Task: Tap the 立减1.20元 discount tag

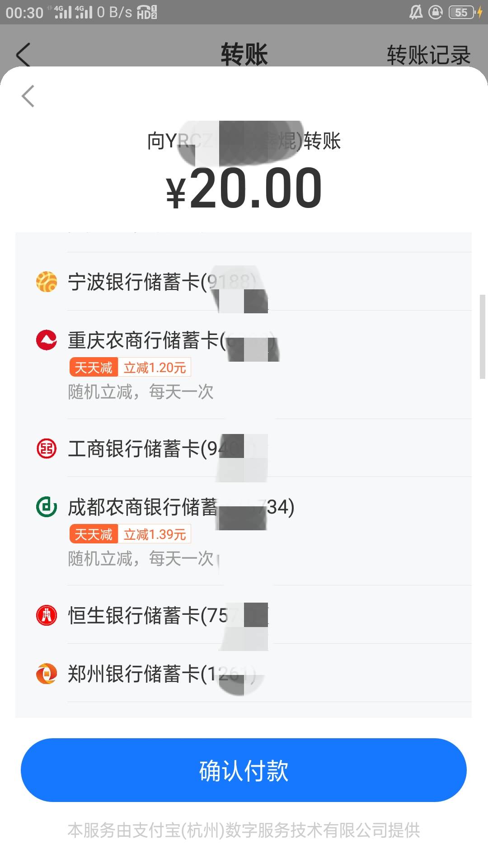Action: click(x=155, y=368)
